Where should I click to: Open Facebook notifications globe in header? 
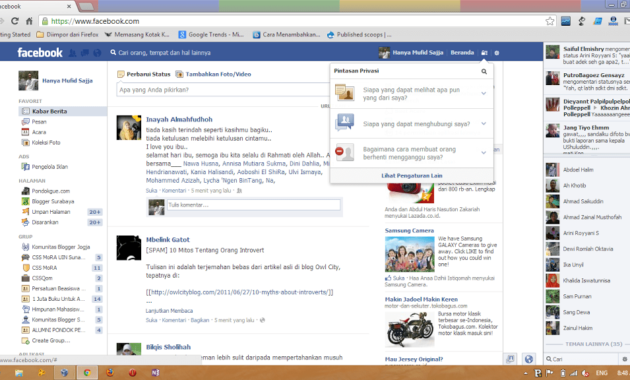97,53
